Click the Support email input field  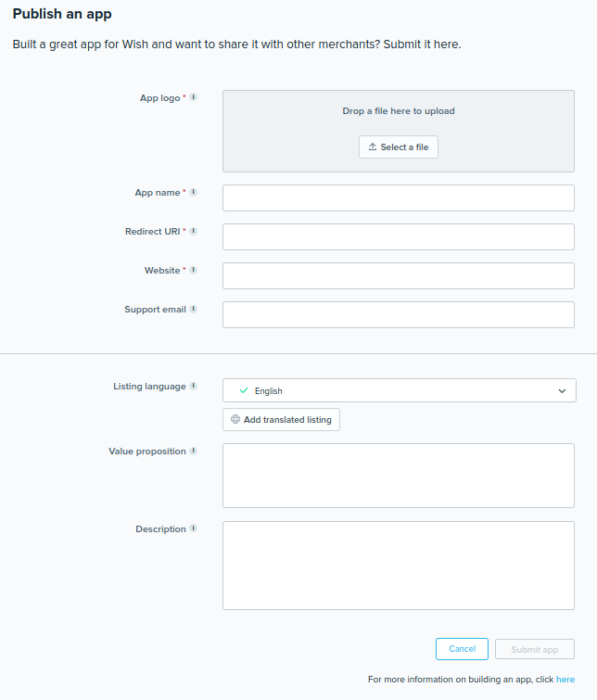point(399,314)
